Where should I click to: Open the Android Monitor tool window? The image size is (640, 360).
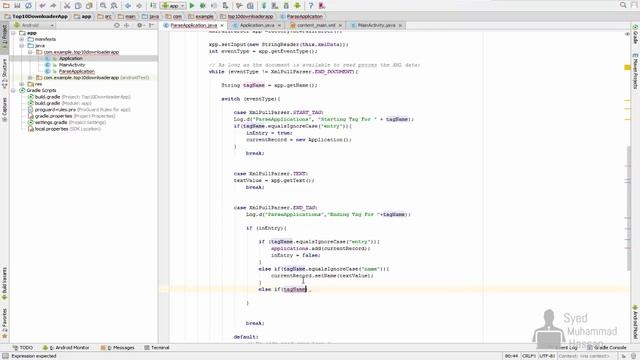pyautogui.click(x=66, y=348)
